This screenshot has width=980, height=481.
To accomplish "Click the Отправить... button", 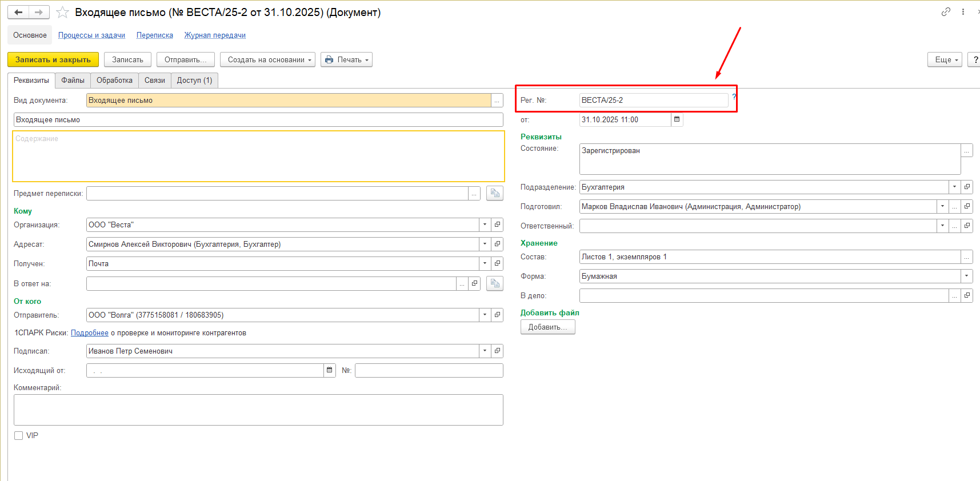I will coord(186,59).
